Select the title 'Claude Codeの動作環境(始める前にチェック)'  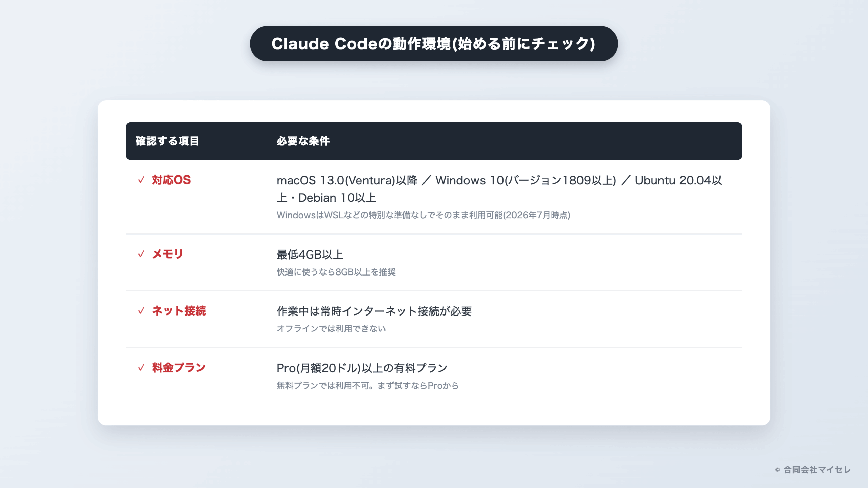point(433,44)
